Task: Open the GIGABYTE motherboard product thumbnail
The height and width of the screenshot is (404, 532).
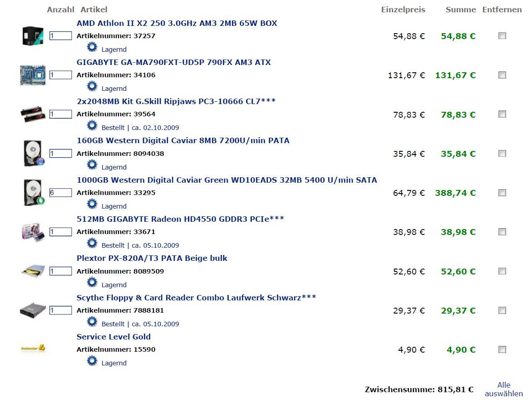Action: pos(33,75)
